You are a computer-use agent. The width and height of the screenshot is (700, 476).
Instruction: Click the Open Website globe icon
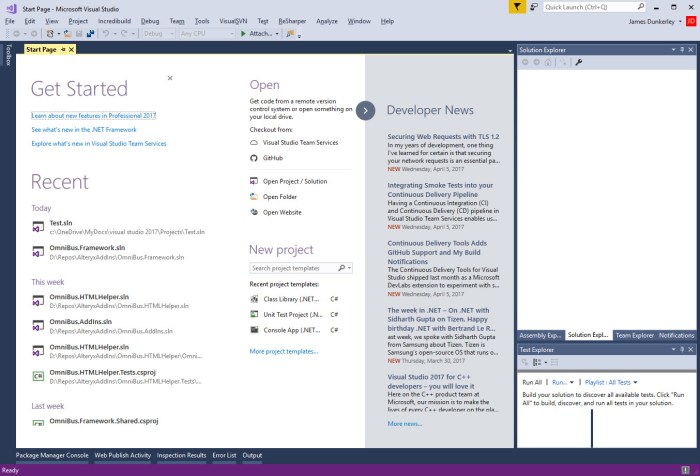[254, 212]
